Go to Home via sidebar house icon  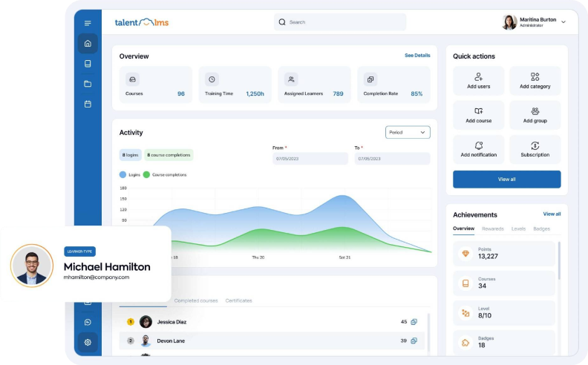[x=88, y=43]
